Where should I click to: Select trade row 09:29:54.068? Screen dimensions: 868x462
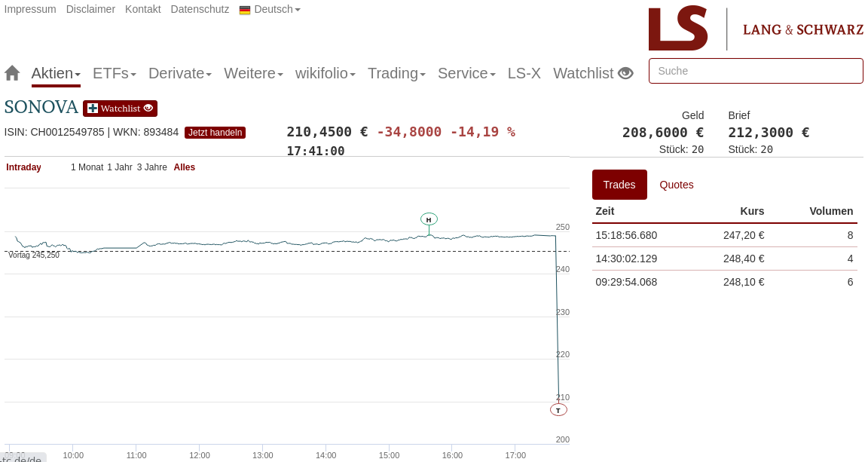click(725, 282)
